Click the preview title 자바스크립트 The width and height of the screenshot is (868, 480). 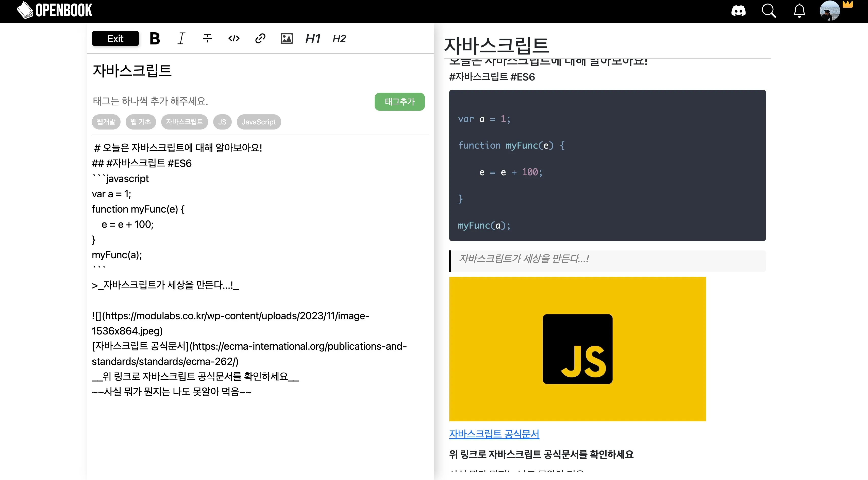496,45
